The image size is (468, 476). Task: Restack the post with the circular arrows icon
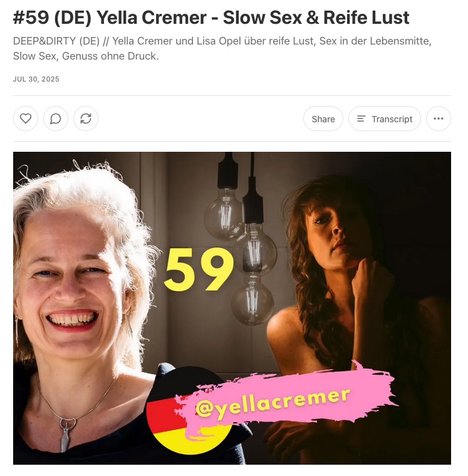(x=86, y=119)
